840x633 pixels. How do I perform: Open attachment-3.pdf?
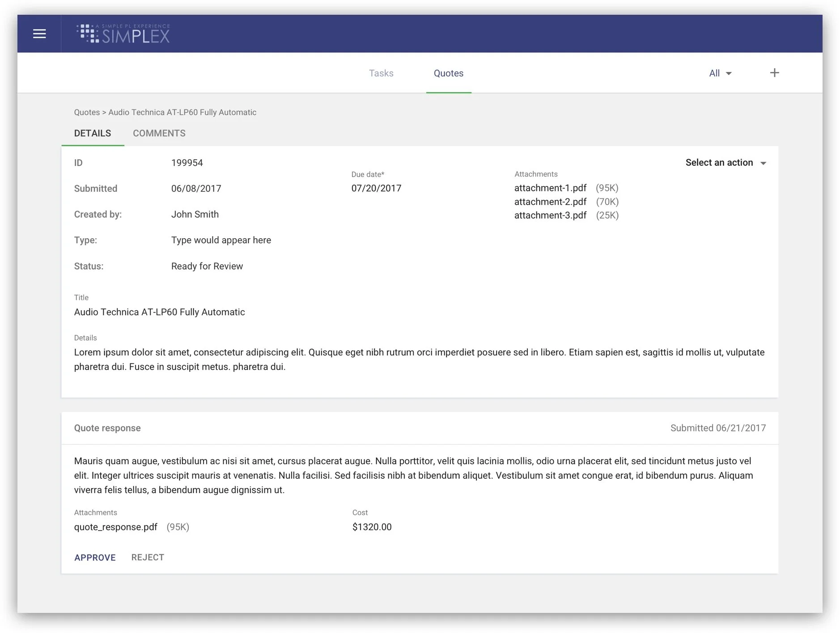point(550,215)
